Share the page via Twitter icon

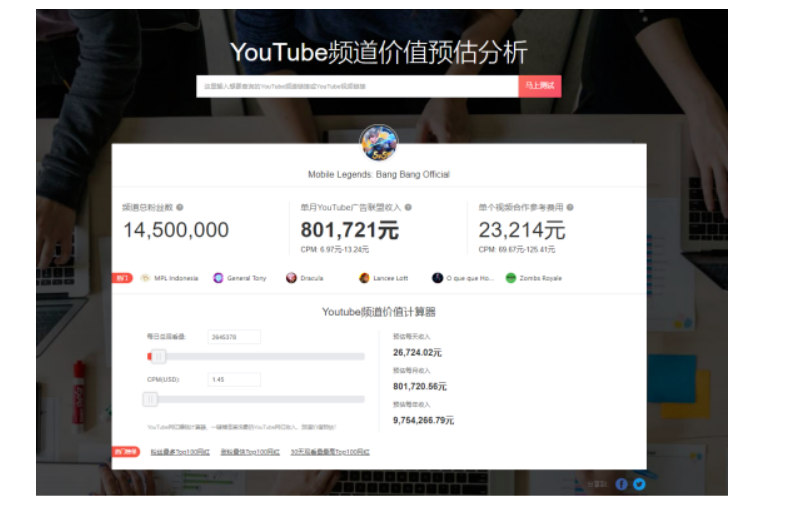(639, 484)
